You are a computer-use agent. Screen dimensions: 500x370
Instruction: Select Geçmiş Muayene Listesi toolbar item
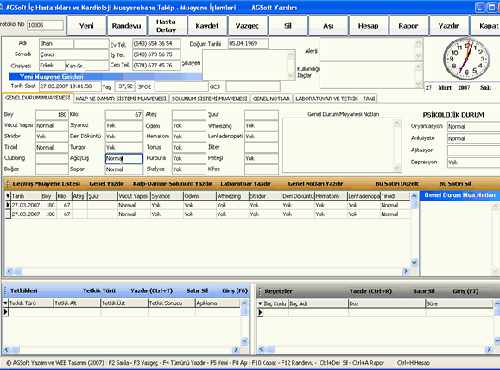point(46,184)
